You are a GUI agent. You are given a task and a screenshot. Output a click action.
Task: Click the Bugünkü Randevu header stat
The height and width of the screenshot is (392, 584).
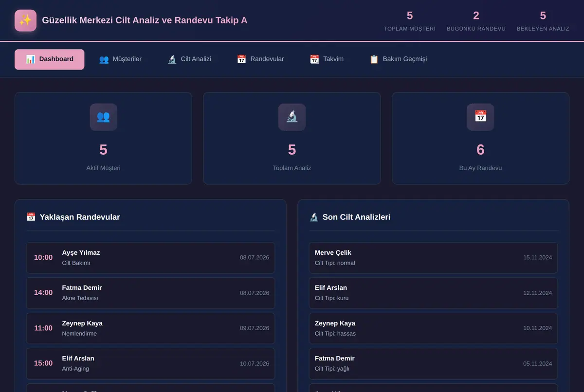(x=476, y=21)
